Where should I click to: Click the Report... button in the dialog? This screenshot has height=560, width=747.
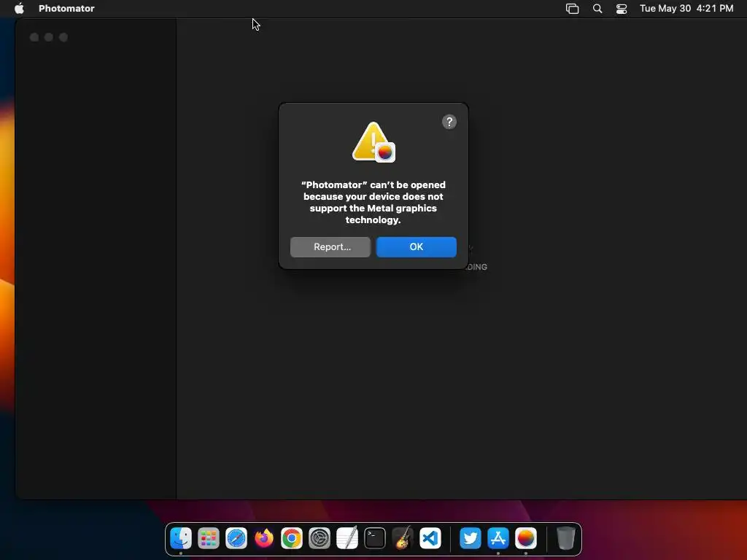pos(330,246)
